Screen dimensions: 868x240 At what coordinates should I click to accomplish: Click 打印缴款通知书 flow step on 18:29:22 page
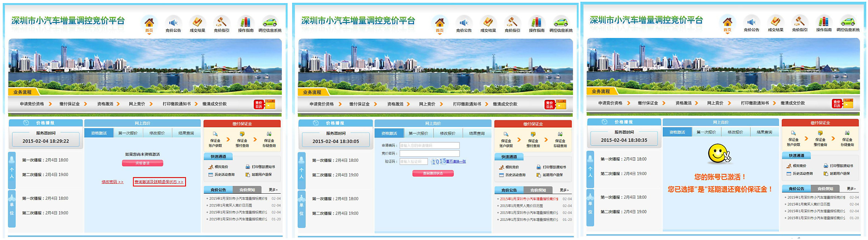[176, 104]
